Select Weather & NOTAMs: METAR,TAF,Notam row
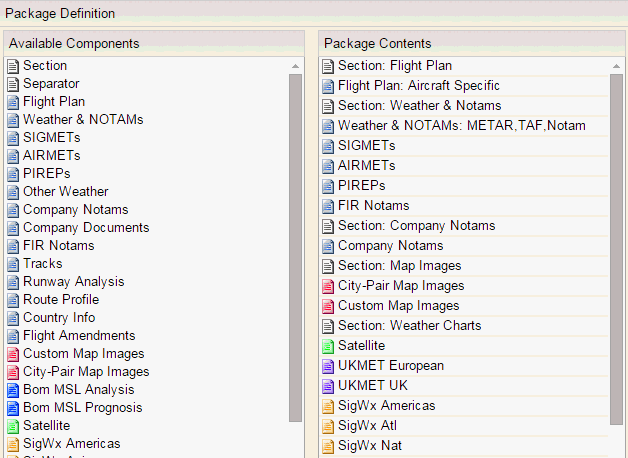Viewport: 628px width, 458px height. pyautogui.click(x=465, y=126)
